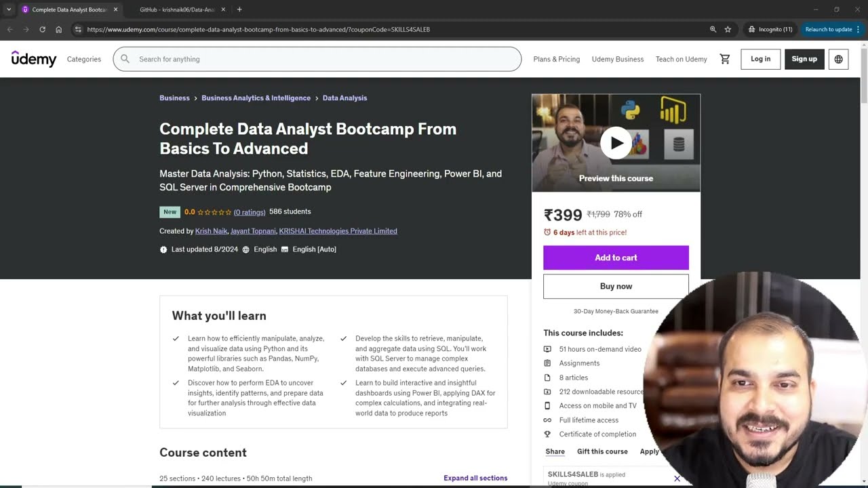Open Business Analytics & Intelligence breadcrumb
Viewport: 868px width, 488px height.
[256, 98]
